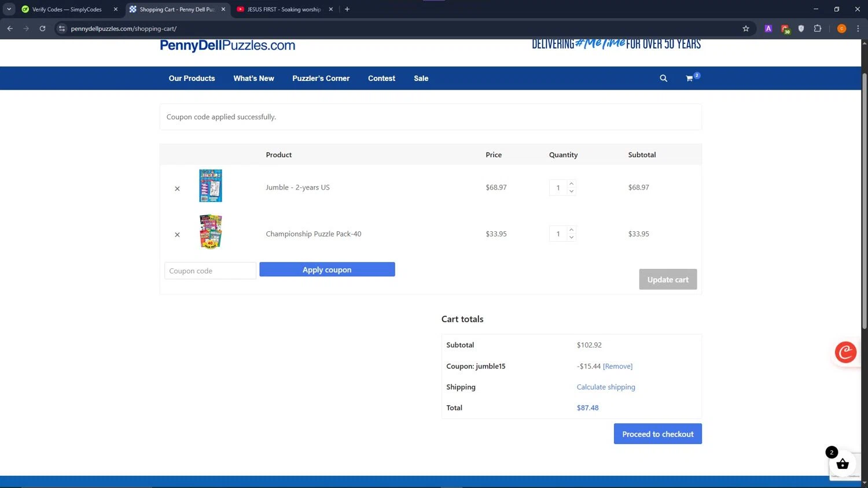View site information icon in address bar

point(62,28)
